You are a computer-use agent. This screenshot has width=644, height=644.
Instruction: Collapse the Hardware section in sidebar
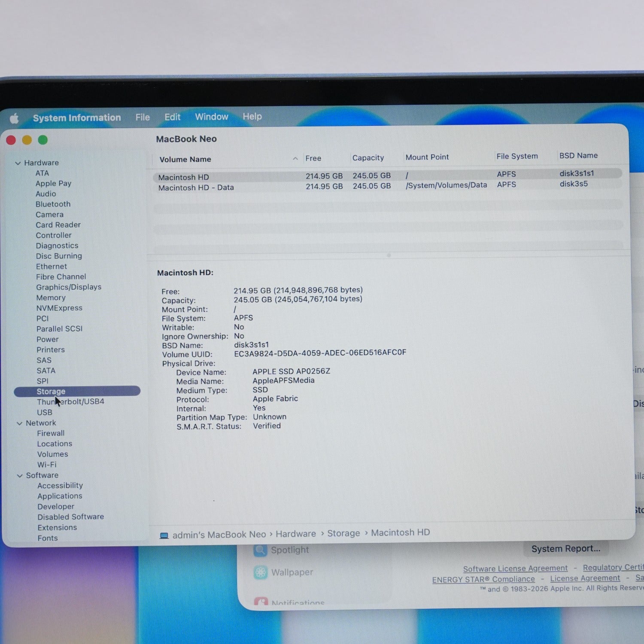18,163
